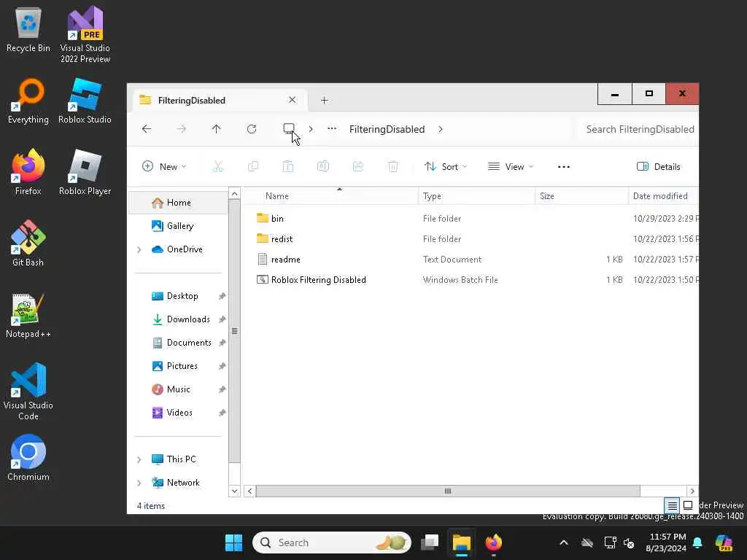Click the PC monitor icon in address bar
The height and width of the screenshot is (560, 747).
(x=289, y=128)
